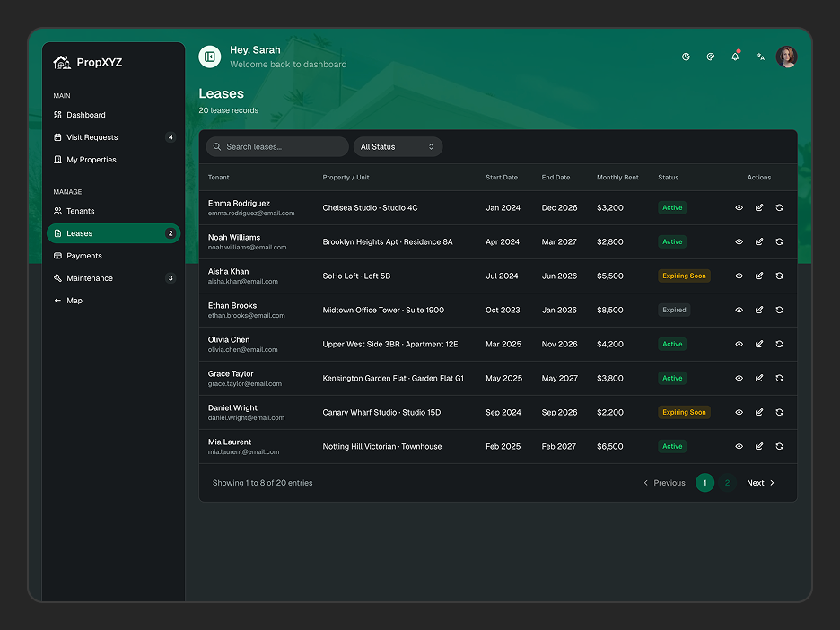Edit Daniel Wright lease
This screenshot has width=840, height=630.
(x=759, y=413)
